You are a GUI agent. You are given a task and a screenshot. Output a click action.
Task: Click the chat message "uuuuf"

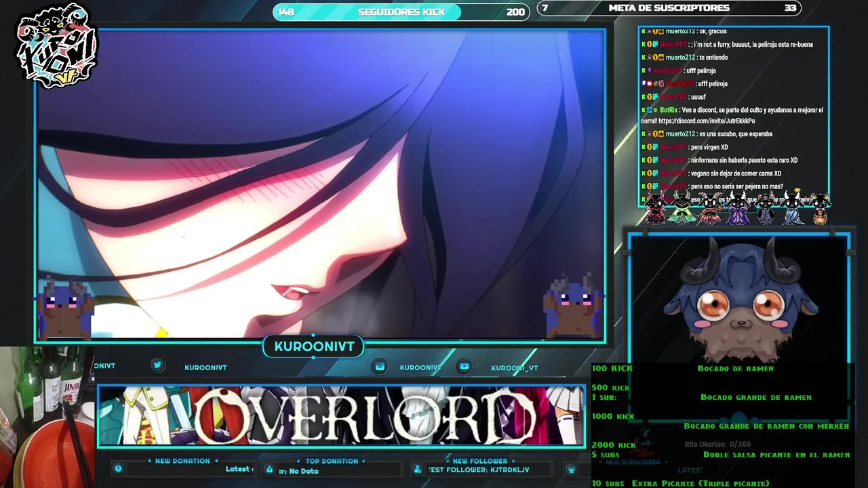pyautogui.click(x=698, y=97)
